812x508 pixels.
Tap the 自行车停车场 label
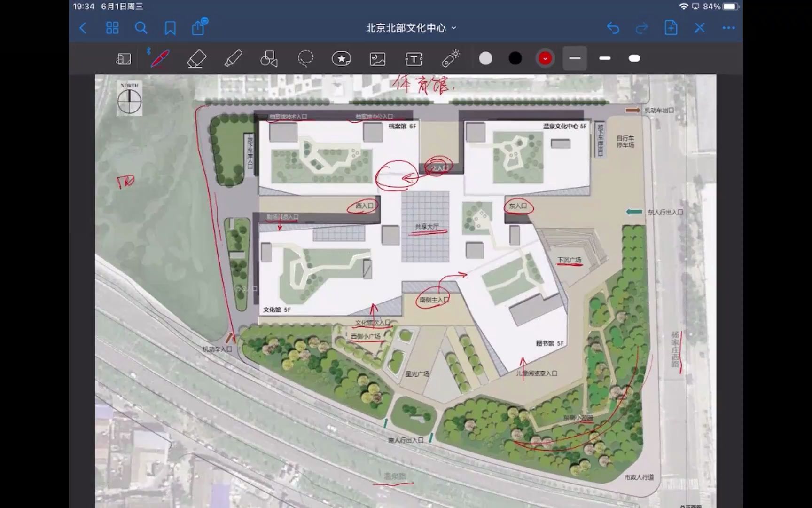click(625, 142)
